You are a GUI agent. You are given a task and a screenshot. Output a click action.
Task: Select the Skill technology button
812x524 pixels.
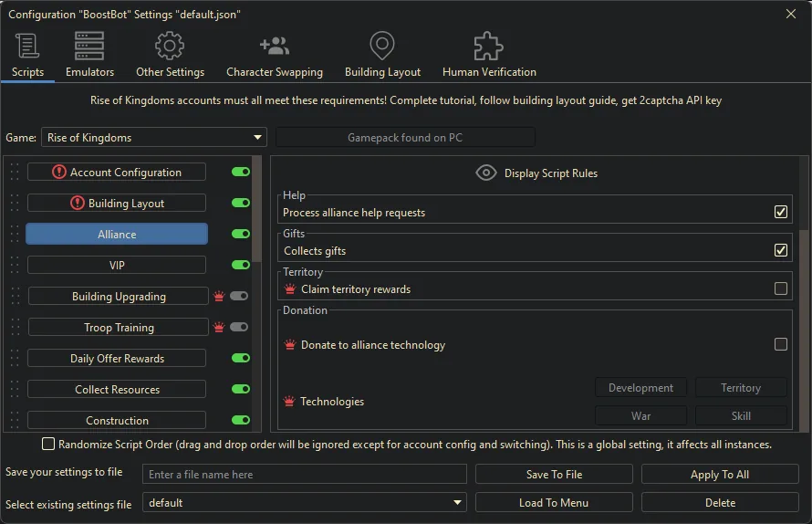(741, 415)
